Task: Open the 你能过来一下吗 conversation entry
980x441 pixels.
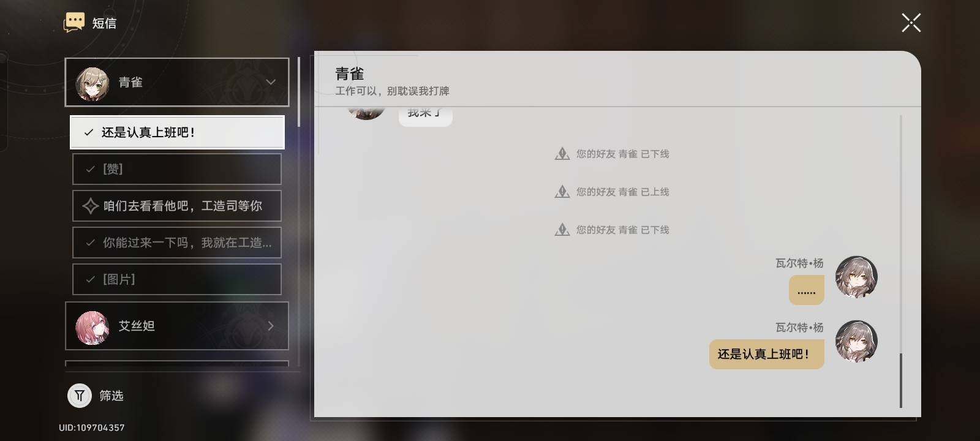Action: (x=177, y=243)
